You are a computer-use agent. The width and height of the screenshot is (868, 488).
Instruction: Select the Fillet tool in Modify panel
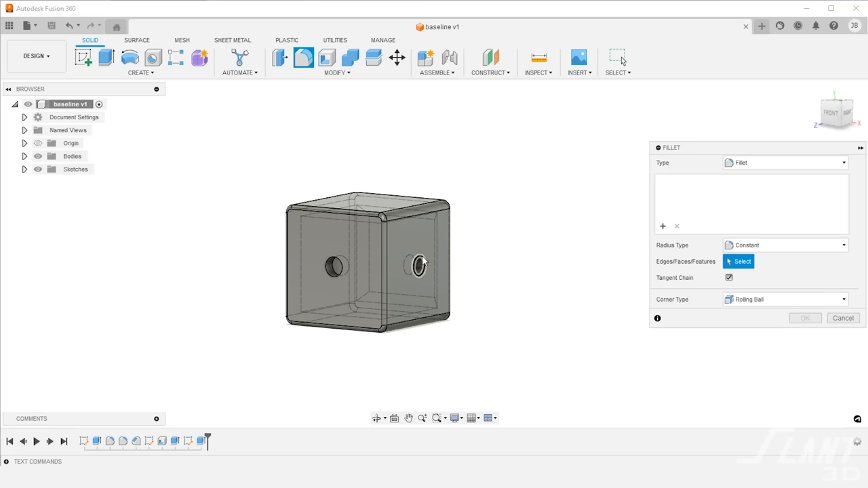[x=303, y=58]
